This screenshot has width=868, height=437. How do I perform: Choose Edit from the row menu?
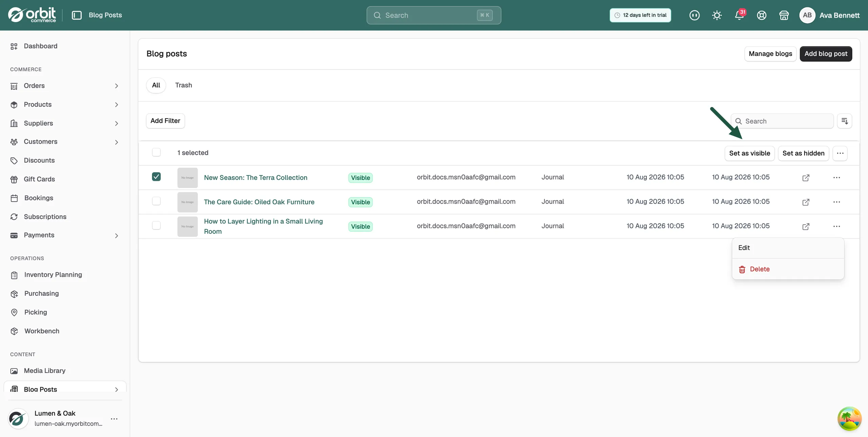click(788, 248)
